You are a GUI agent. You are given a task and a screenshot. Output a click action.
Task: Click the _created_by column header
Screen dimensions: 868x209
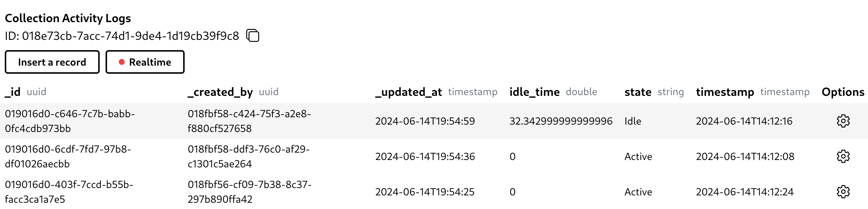(x=220, y=92)
